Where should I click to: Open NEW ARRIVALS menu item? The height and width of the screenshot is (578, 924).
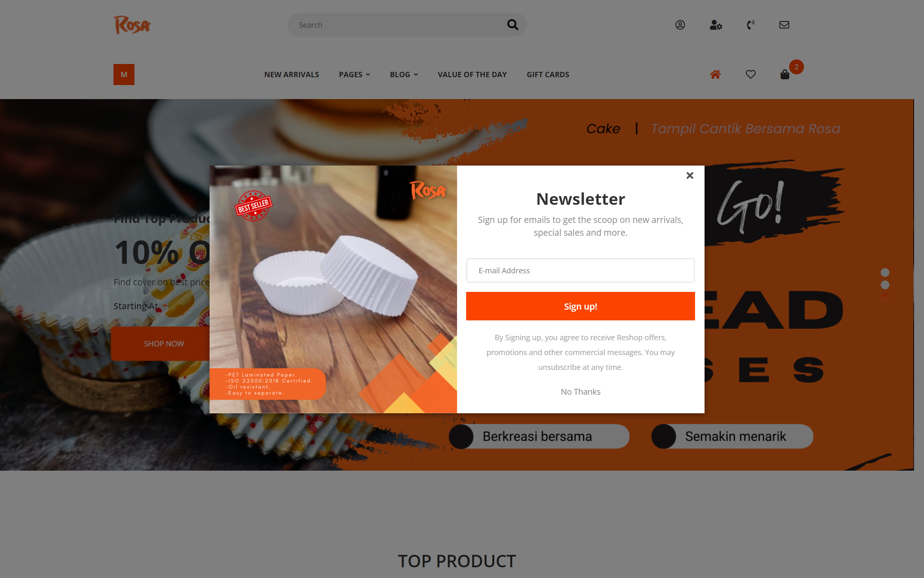(292, 75)
